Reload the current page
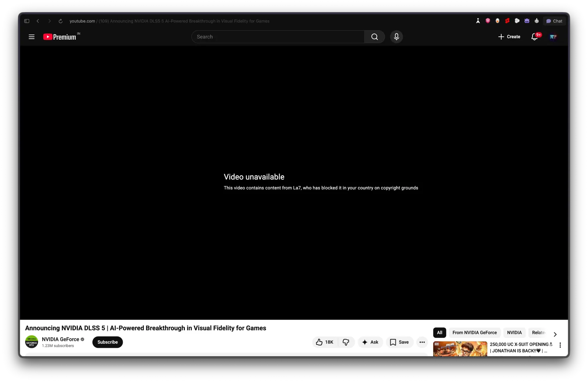Image resolution: width=588 pixels, height=382 pixels. [60, 21]
